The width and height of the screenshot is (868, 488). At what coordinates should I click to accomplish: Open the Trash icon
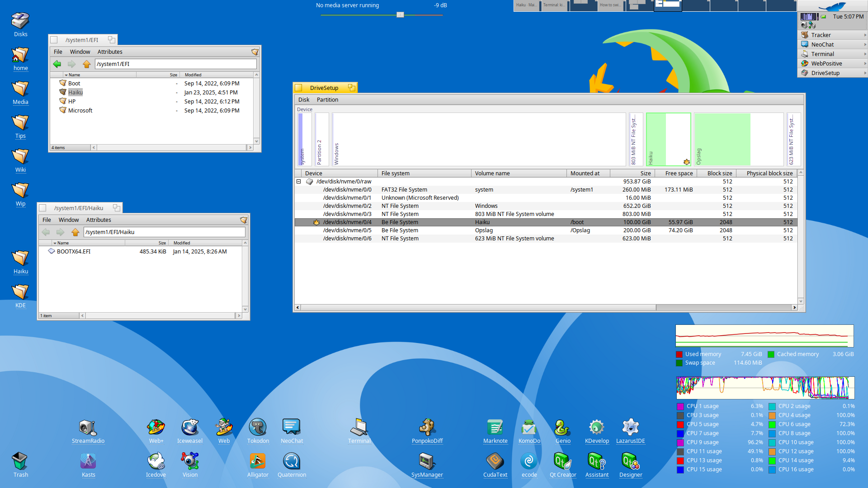(x=20, y=461)
